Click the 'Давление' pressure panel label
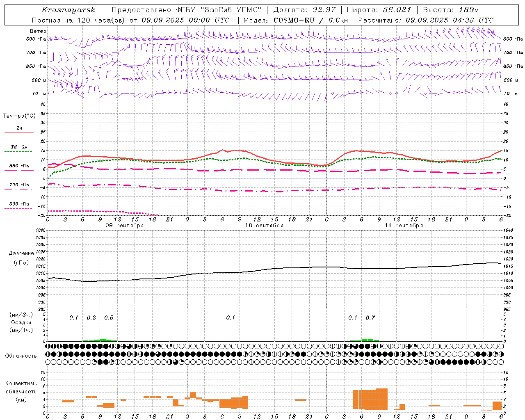 coord(21,253)
